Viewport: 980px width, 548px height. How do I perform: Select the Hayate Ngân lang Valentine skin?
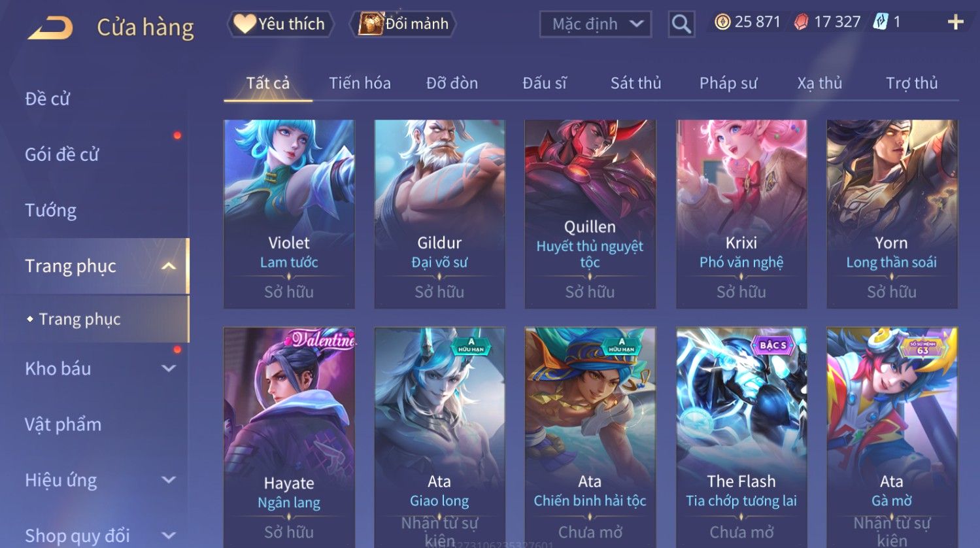pyautogui.click(x=289, y=437)
